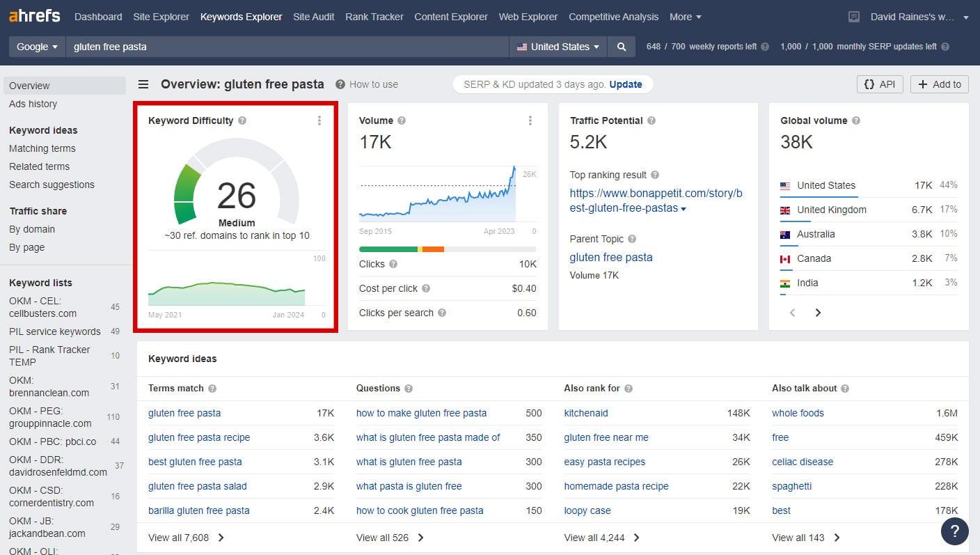Click 'gluten free pasta recipe' keyword

coord(199,437)
